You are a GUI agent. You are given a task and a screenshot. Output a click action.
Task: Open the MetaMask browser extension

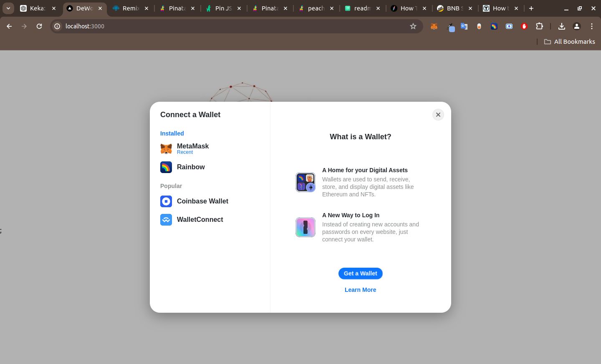coord(434,26)
